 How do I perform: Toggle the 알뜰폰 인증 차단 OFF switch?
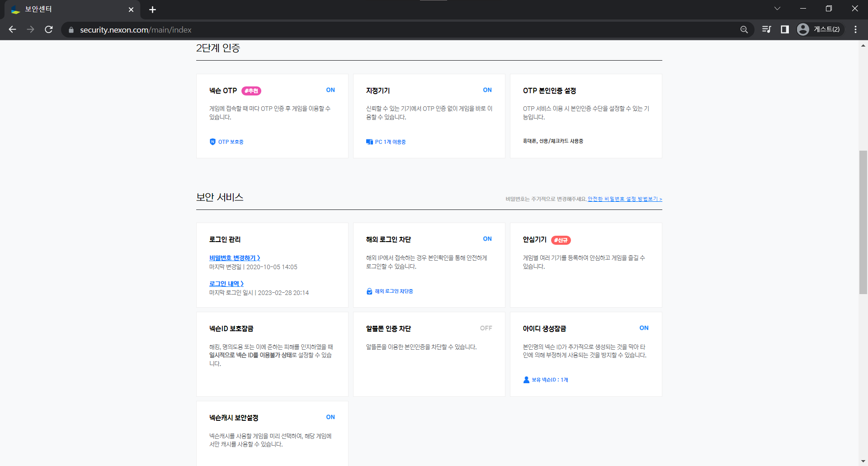point(486,328)
